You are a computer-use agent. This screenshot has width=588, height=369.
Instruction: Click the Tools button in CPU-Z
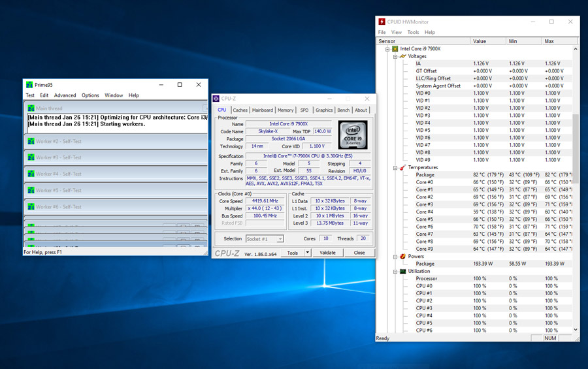(x=293, y=253)
